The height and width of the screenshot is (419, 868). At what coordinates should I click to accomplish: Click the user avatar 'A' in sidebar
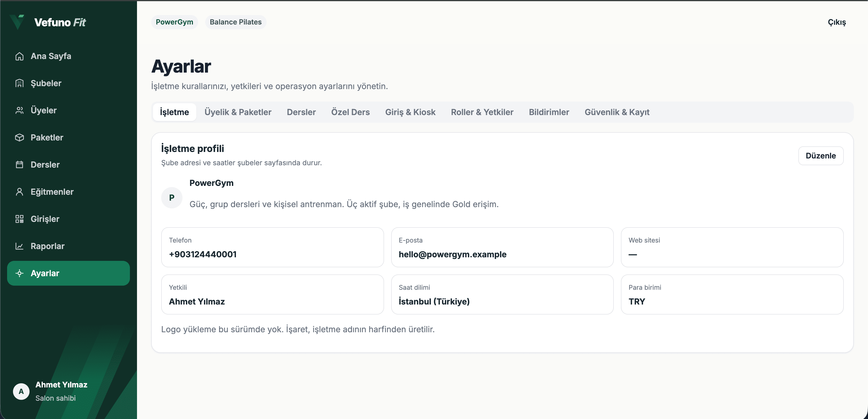coord(21,391)
